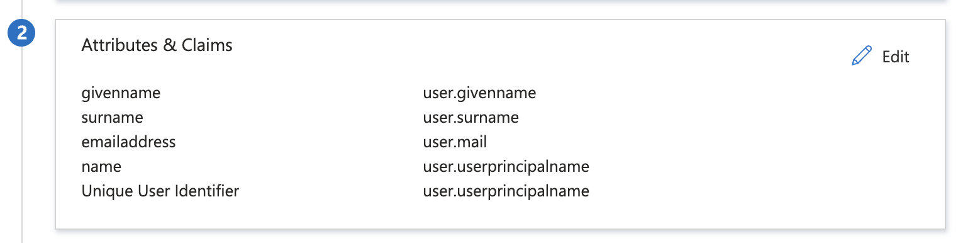Click the bottom edge of the previous step card
Viewport: 980px width, 243px height.
click(x=500, y=2)
